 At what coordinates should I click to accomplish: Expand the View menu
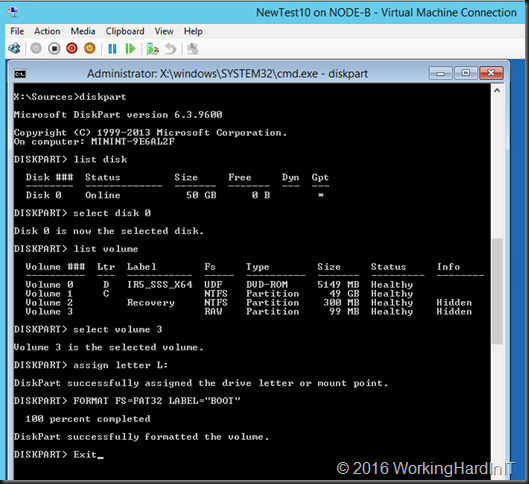pos(164,31)
